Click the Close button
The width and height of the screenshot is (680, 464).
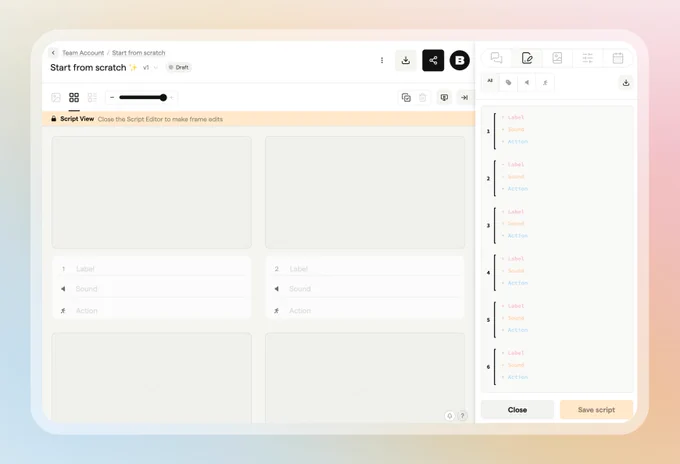point(517,410)
